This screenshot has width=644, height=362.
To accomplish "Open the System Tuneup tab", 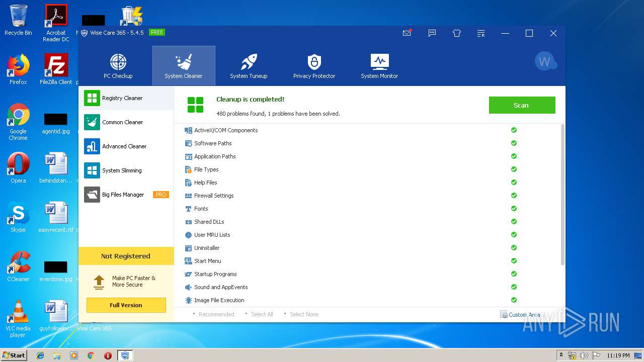I will [249, 66].
